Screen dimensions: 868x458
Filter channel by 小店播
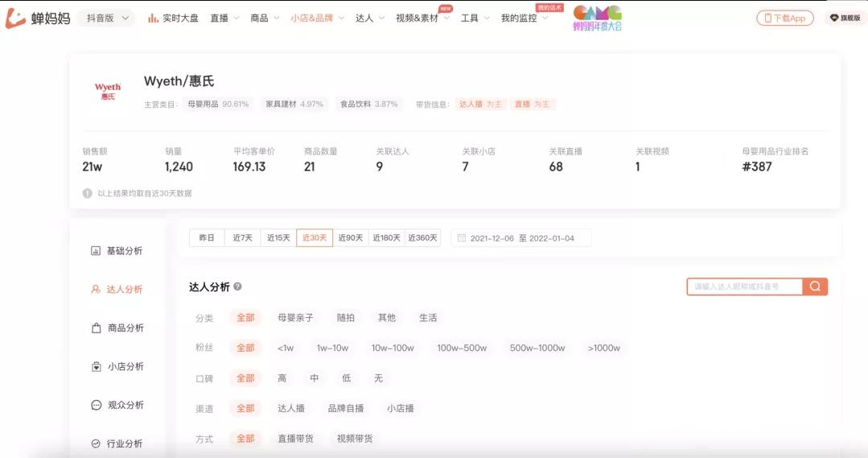tap(401, 408)
